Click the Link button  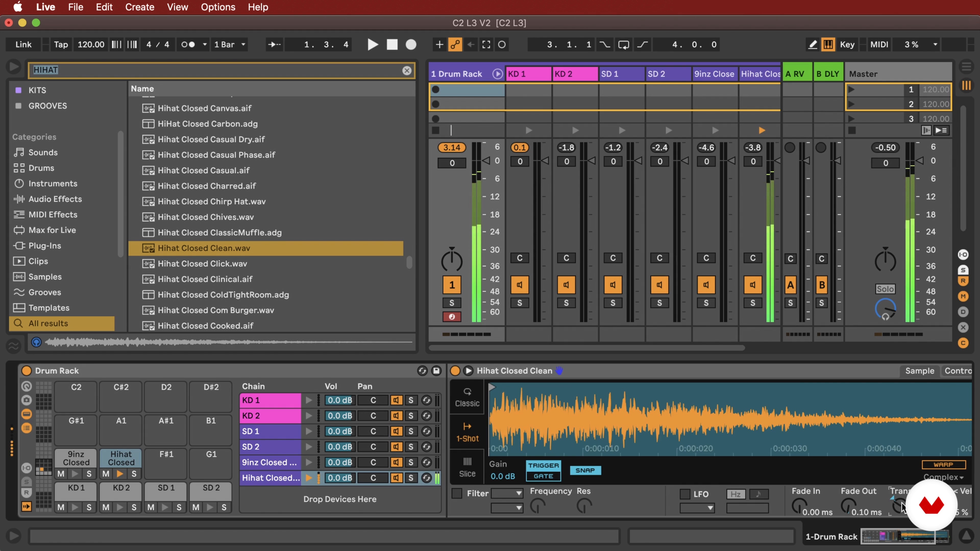coord(23,44)
